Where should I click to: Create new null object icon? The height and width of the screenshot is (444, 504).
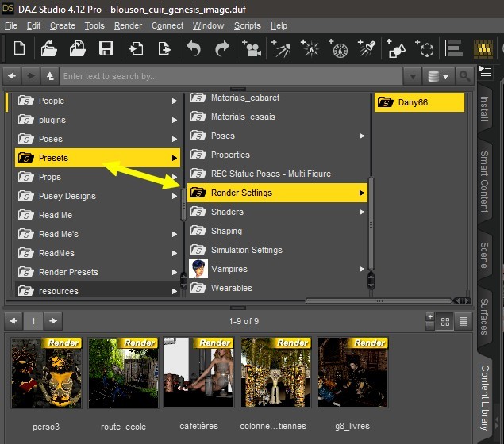[425, 49]
